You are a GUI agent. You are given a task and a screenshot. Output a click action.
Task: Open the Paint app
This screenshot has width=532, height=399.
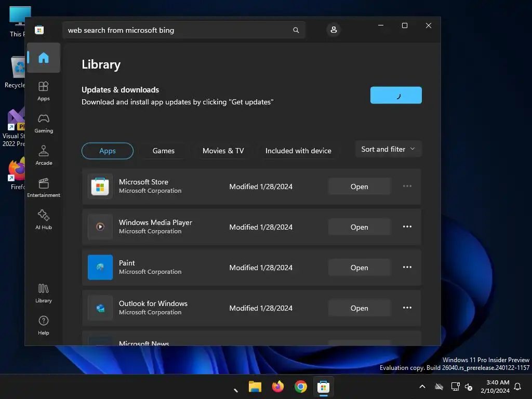[x=360, y=268]
